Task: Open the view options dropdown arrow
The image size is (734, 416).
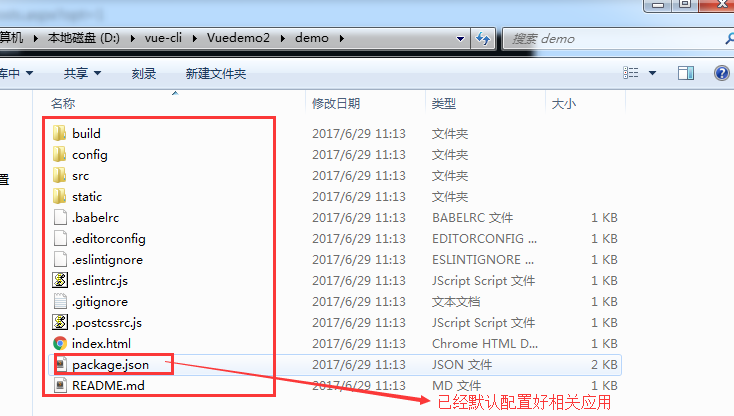Action: pyautogui.click(x=653, y=73)
